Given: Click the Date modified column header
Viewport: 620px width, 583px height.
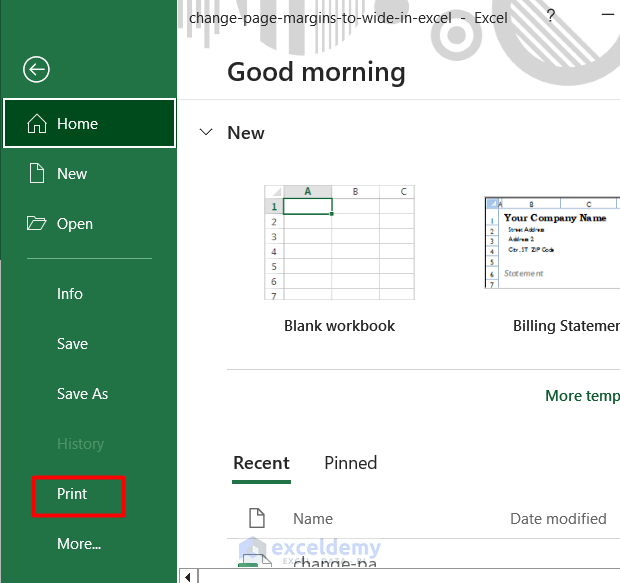Looking at the screenshot, I should (558, 519).
